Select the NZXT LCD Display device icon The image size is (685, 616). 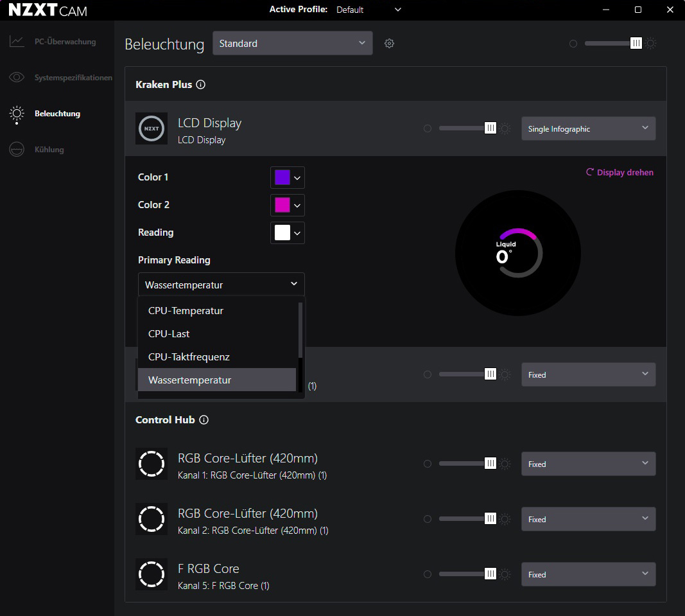pos(151,128)
